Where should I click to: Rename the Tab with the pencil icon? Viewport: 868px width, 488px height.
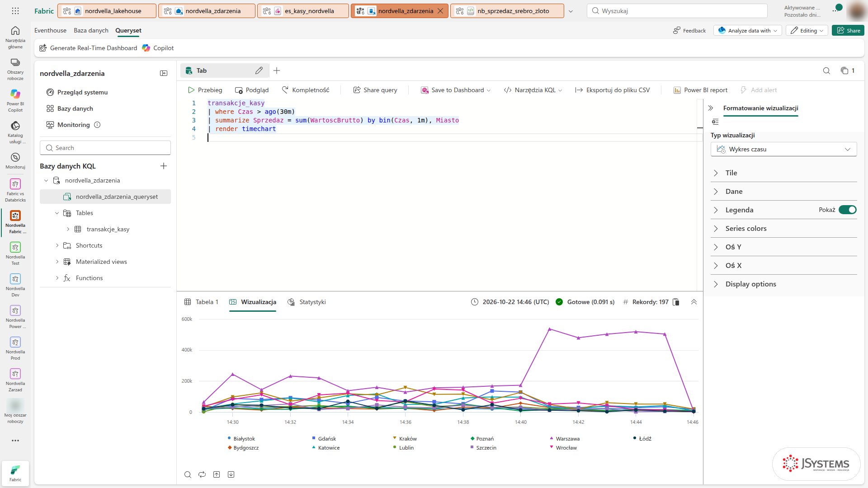pos(259,70)
